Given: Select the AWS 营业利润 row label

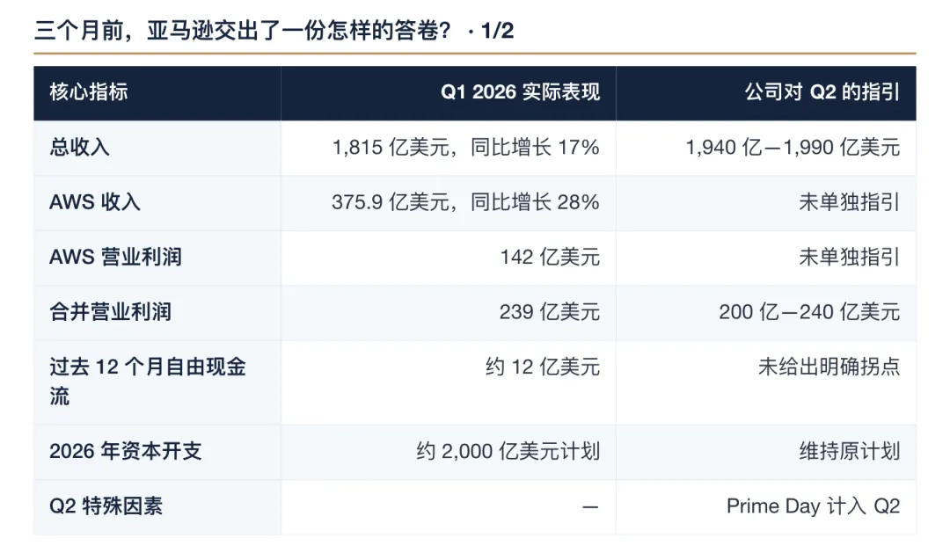Looking at the screenshot, I should pyautogui.click(x=115, y=257).
